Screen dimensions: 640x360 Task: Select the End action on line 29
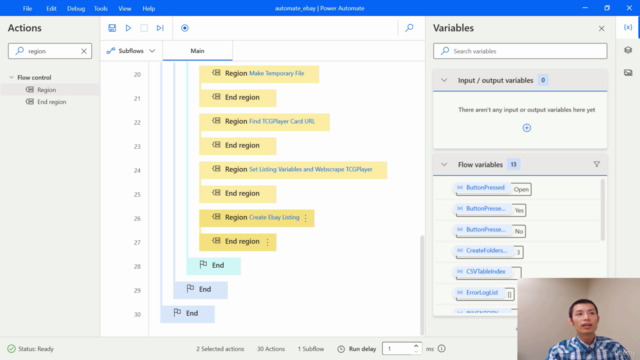(x=200, y=290)
